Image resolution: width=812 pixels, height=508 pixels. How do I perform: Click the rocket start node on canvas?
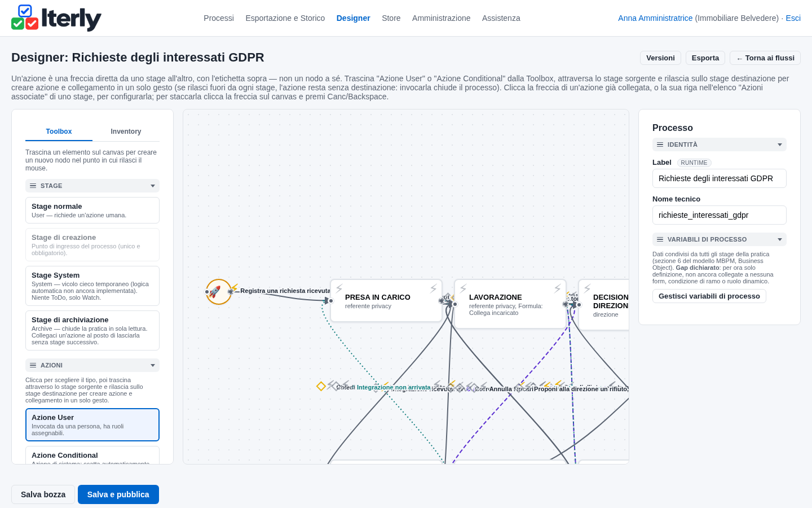coord(218,292)
